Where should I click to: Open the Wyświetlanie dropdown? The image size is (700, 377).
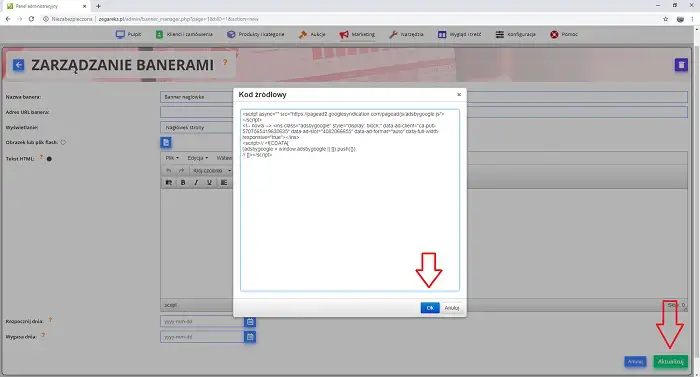coord(196,127)
